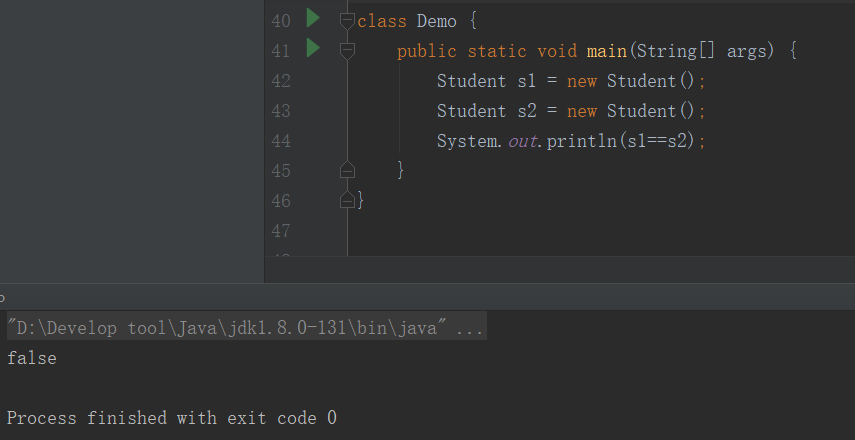Place cursor on variable s1 declaration
This screenshot has height=440, width=855.
527,81
